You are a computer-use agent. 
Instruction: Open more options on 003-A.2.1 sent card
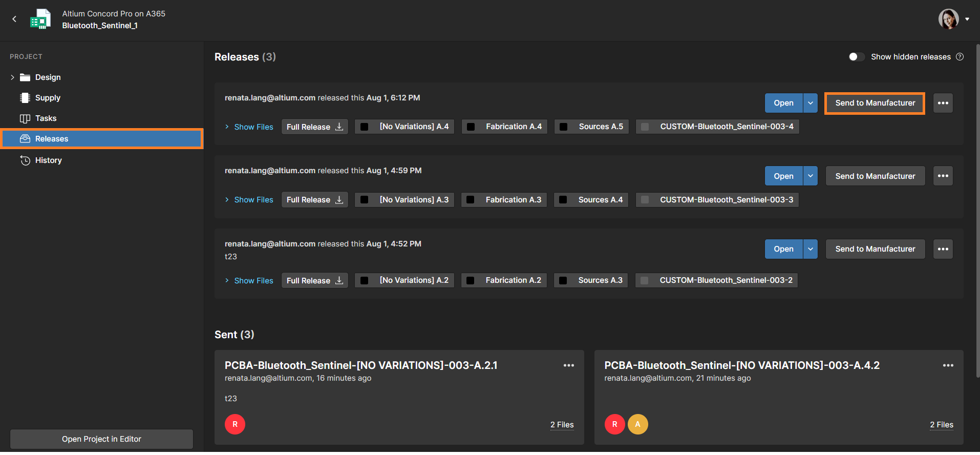point(568,365)
